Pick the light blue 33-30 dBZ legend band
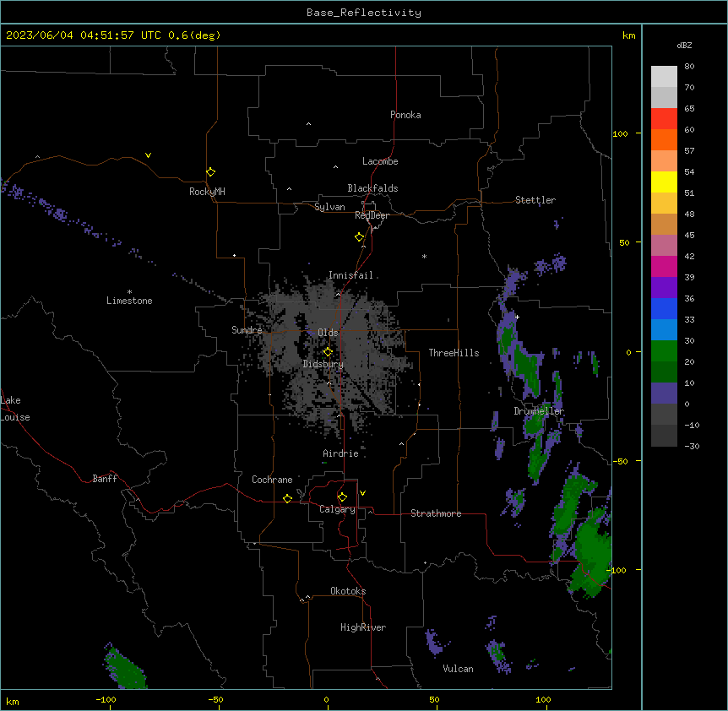Viewport: 728px width, 711px height. point(664,329)
